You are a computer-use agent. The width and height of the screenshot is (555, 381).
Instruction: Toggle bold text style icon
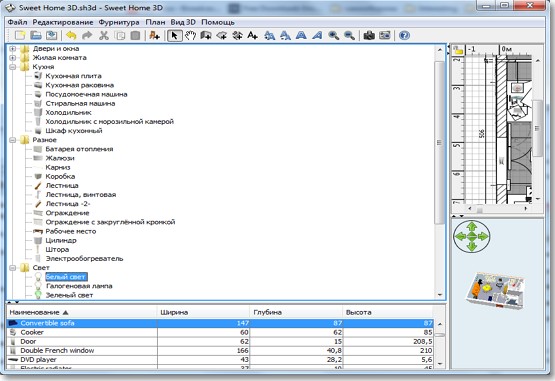301,35
